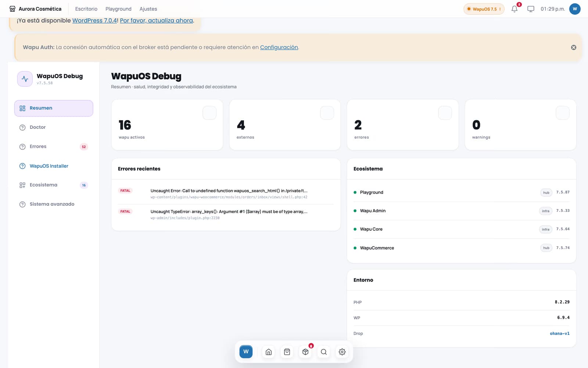This screenshot has width=588, height=368.
Task: Click Wapu Core in the Ecosistema list
Action: [371, 229]
